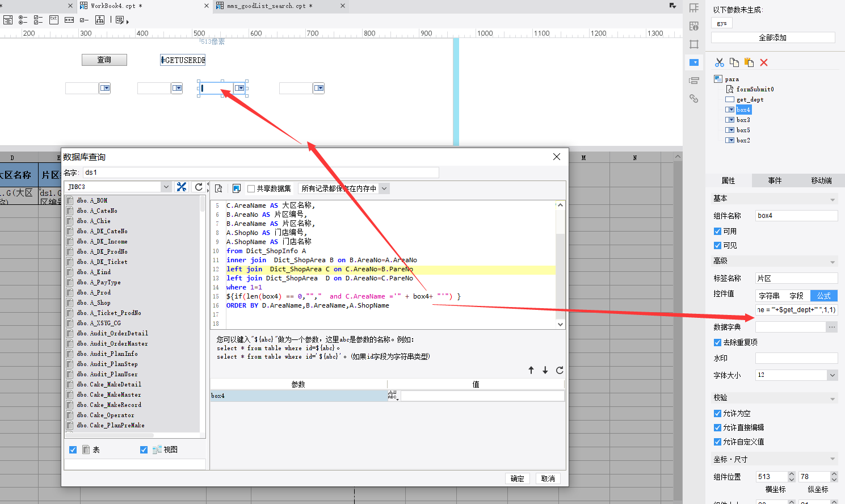Image resolution: width=845 pixels, height=504 pixels.
Task: Collapse the 校验 section
Action: (x=833, y=398)
